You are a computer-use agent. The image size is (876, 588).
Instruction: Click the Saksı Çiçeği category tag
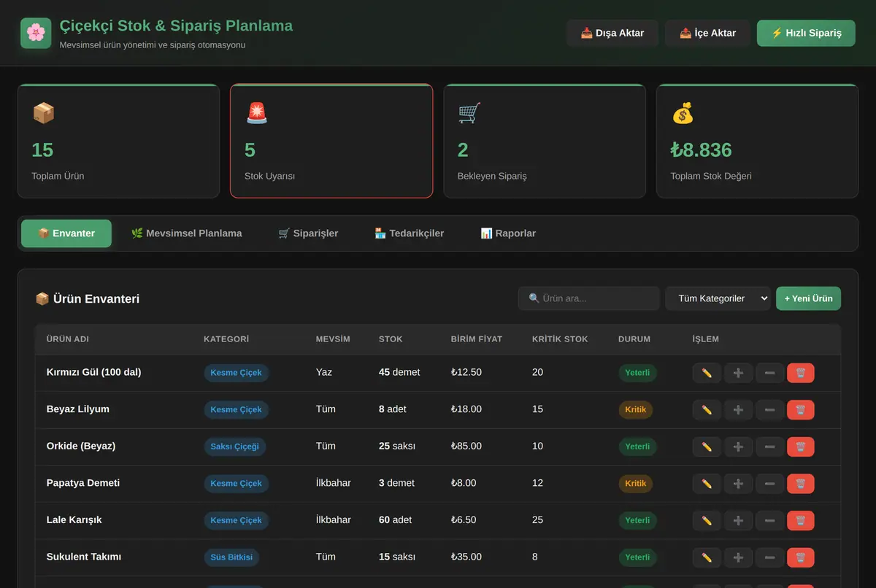coord(235,446)
